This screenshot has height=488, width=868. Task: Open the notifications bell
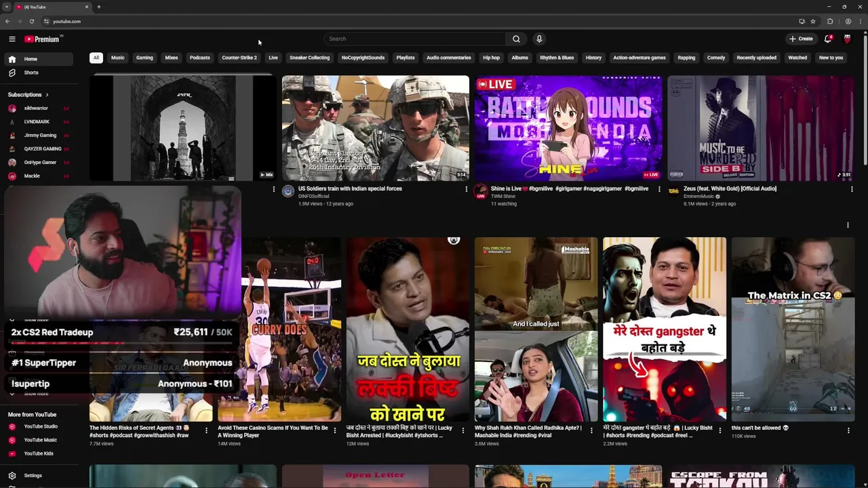click(828, 39)
